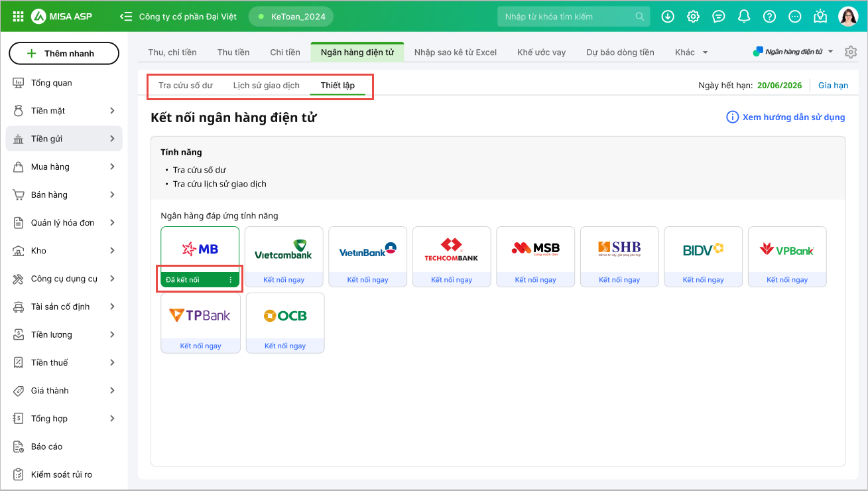Open the chat messages icon
868x491 pixels.
(719, 17)
